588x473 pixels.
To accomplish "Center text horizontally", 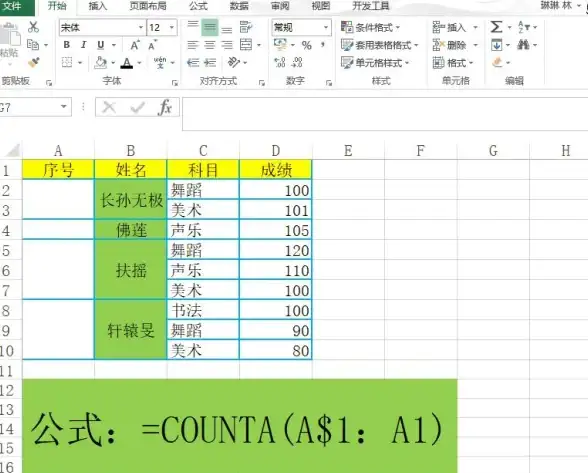I will 210,45.
